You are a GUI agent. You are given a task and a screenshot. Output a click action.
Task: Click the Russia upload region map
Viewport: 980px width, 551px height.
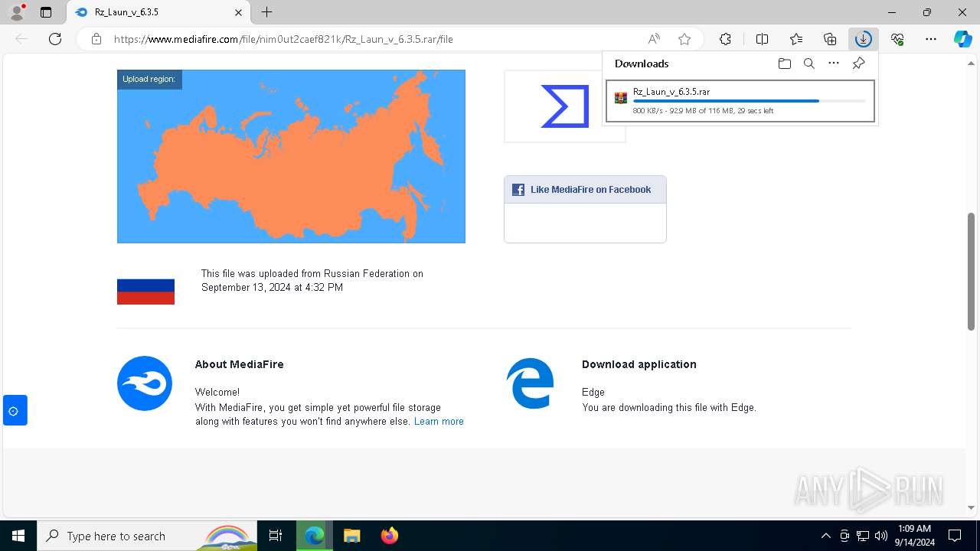click(x=291, y=156)
